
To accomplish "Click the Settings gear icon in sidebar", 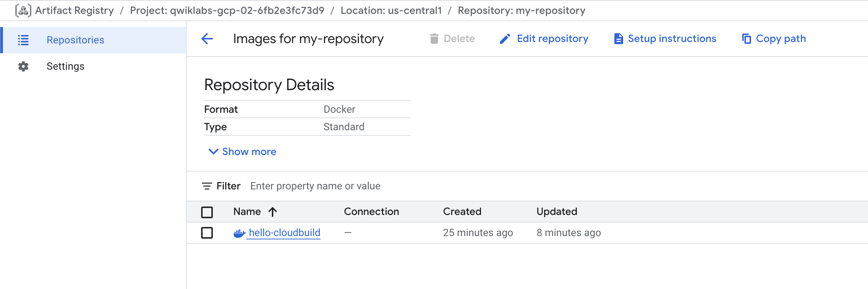I will 23,66.
